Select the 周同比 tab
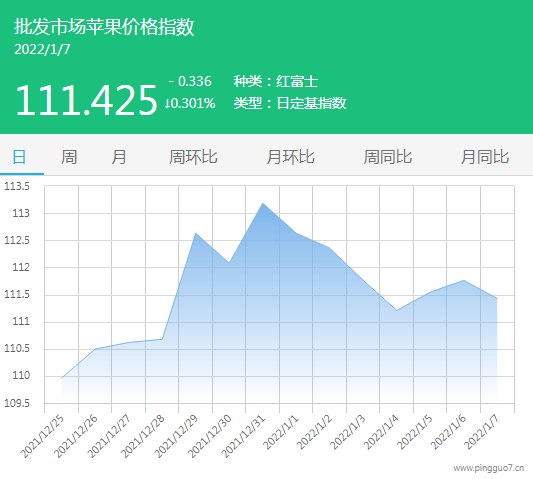 point(388,157)
